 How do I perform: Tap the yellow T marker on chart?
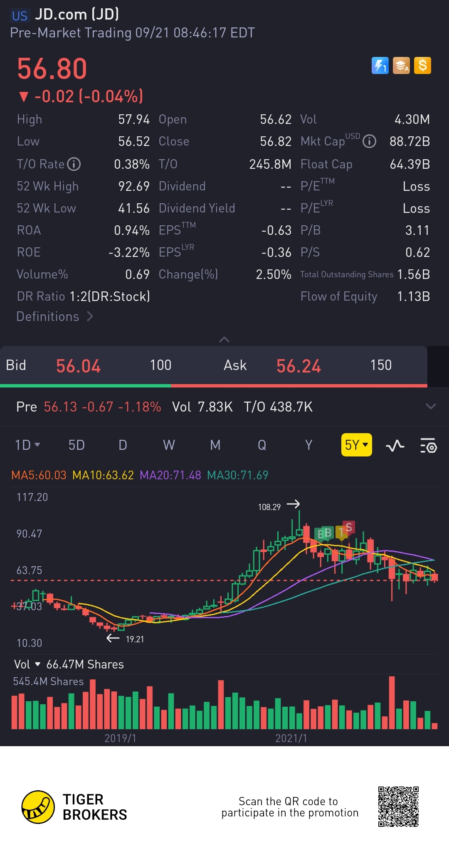point(341,532)
